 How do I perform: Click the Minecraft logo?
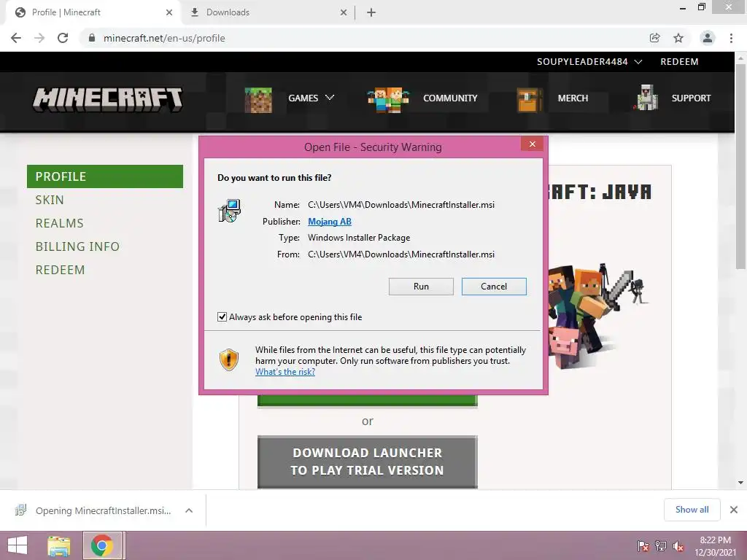point(108,99)
